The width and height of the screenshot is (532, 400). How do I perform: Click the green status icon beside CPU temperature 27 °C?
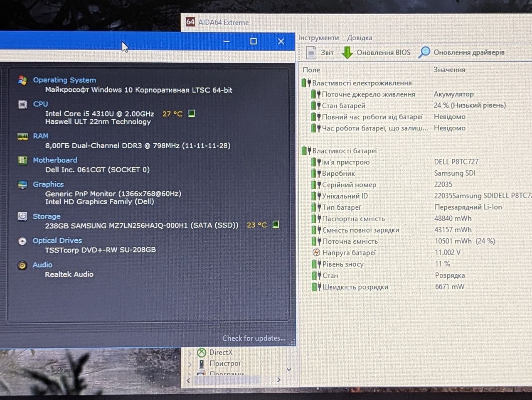click(192, 113)
